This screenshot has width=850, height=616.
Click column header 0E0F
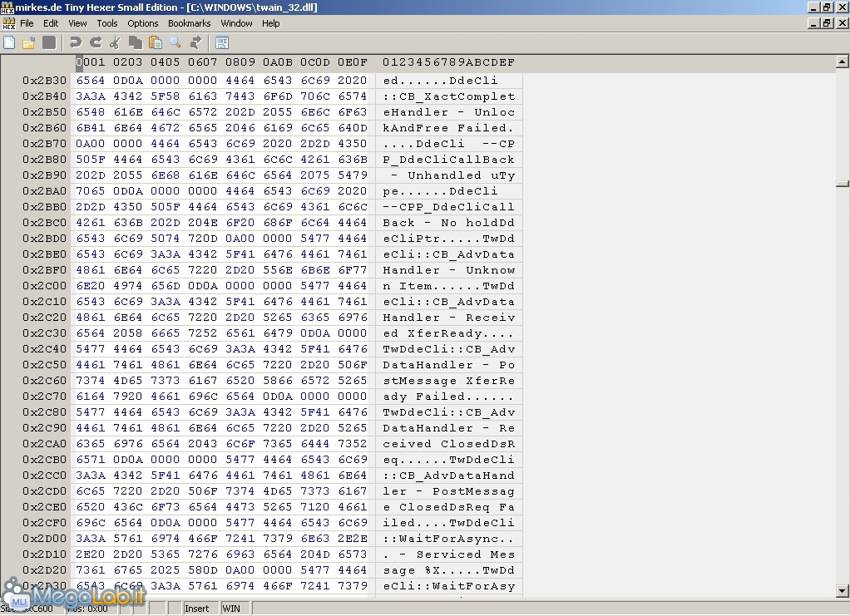(x=353, y=62)
